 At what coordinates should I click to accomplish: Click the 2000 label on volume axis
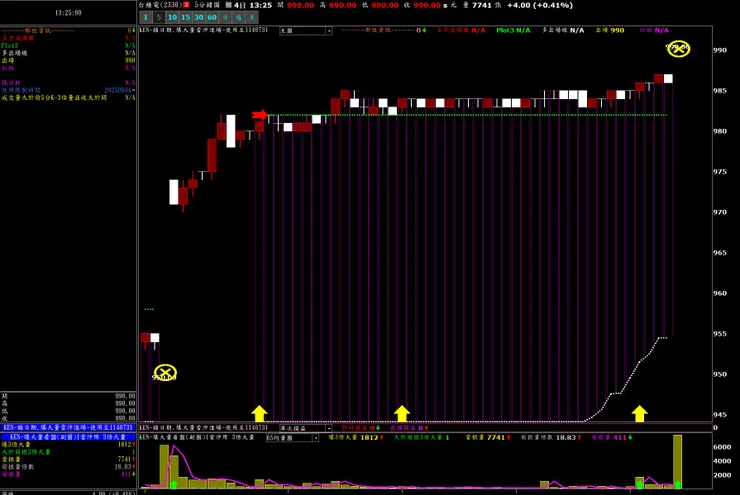[722, 475]
